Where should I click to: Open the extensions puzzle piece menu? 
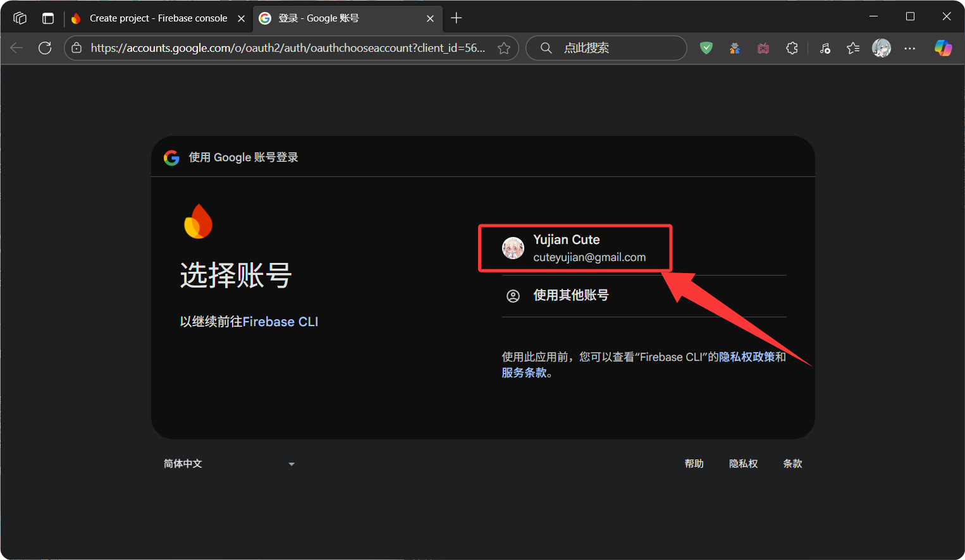pyautogui.click(x=792, y=48)
